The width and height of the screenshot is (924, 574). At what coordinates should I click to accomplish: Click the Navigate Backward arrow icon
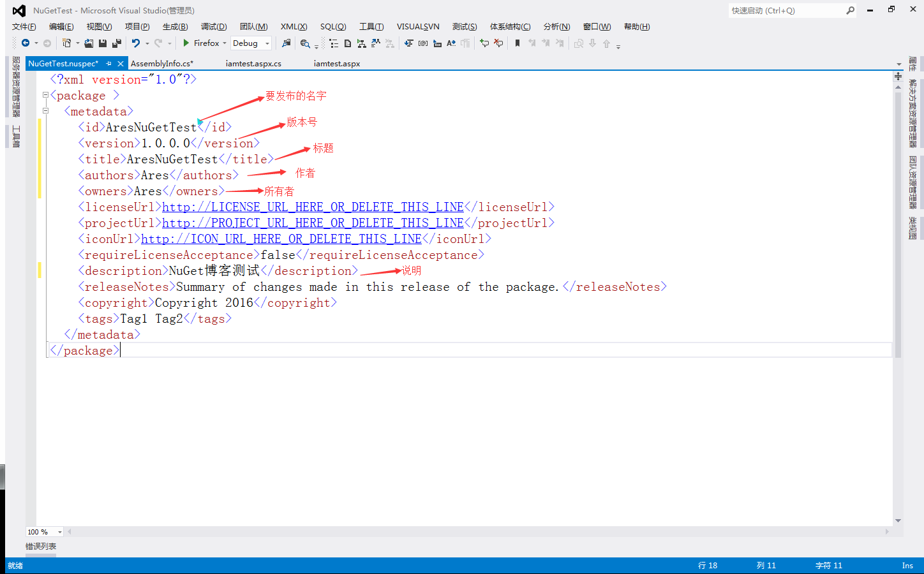click(x=26, y=43)
